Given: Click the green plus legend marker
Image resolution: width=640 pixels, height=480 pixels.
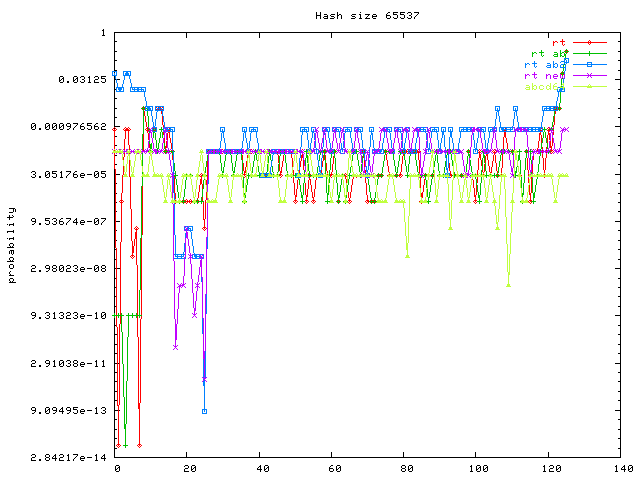Looking at the screenshot, I should [x=590, y=53].
